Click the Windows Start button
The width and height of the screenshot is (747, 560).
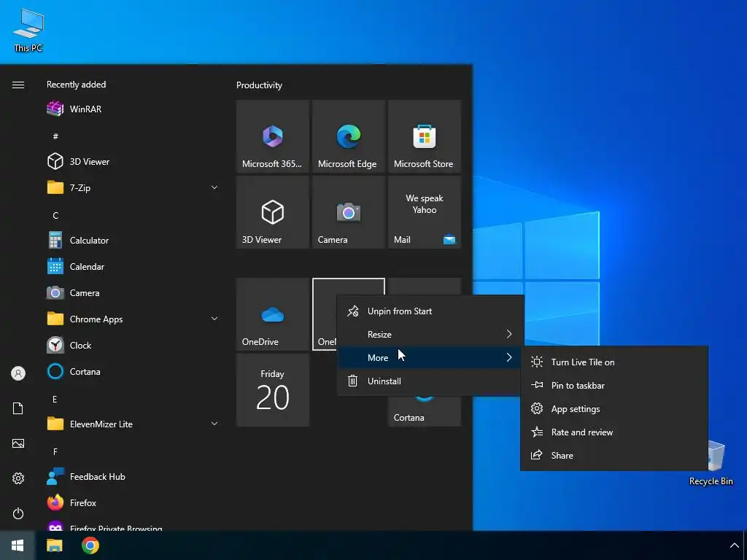click(x=18, y=545)
